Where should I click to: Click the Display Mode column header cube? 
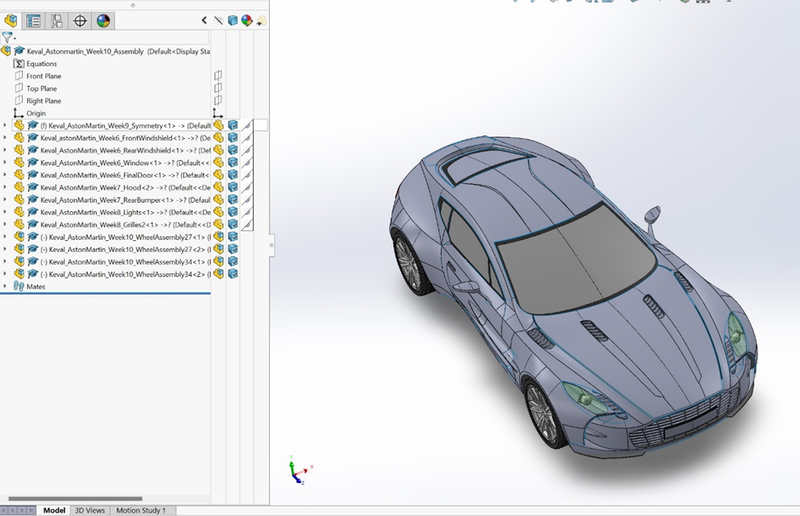[x=233, y=20]
